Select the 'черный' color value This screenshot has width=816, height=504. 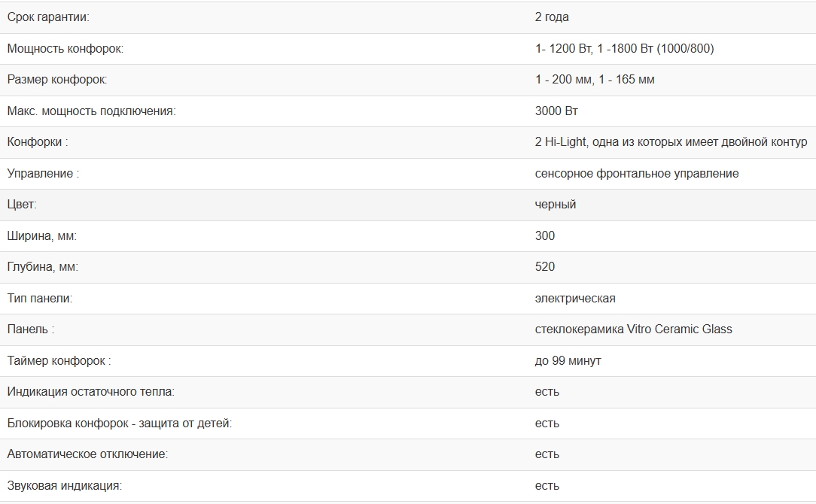[556, 205]
